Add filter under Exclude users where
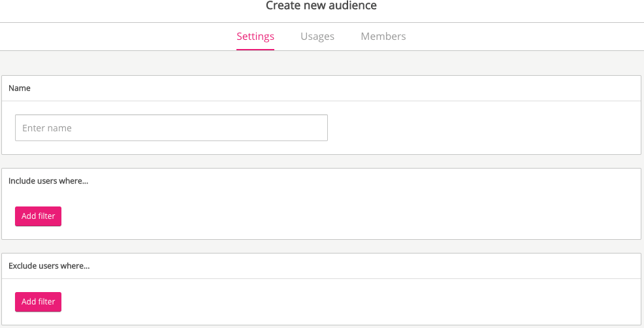Viewport: 644px width, 328px height. 38,302
